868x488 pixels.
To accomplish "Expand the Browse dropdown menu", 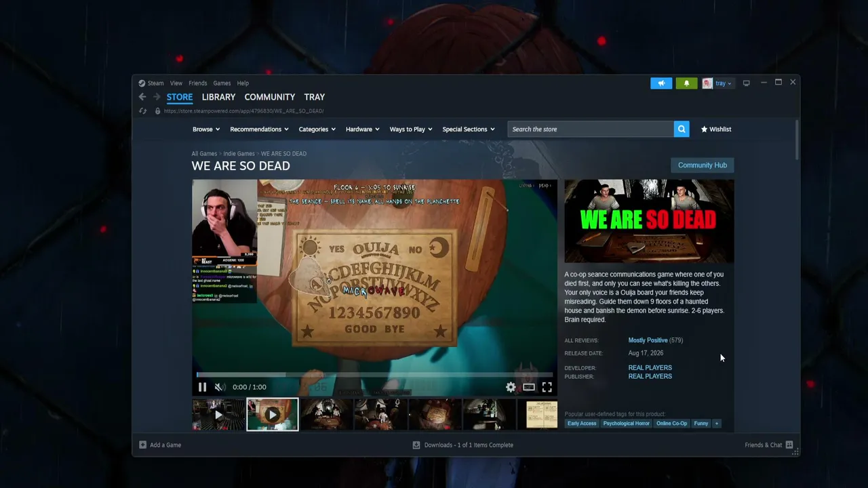I will point(206,129).
